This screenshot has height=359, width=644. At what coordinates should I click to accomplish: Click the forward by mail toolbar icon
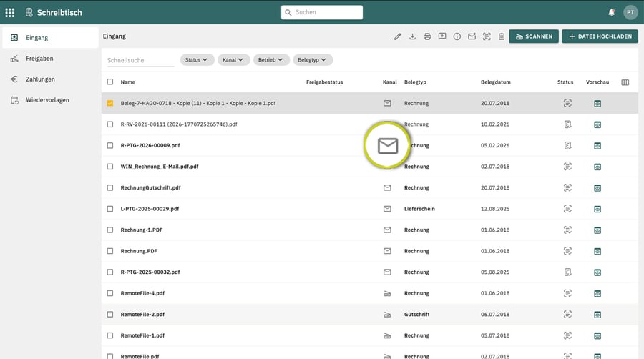click(x=472, y=36)
